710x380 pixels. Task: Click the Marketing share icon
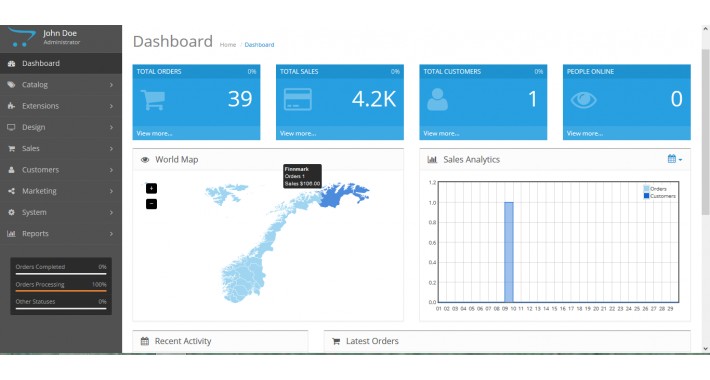tap(11, 191)
